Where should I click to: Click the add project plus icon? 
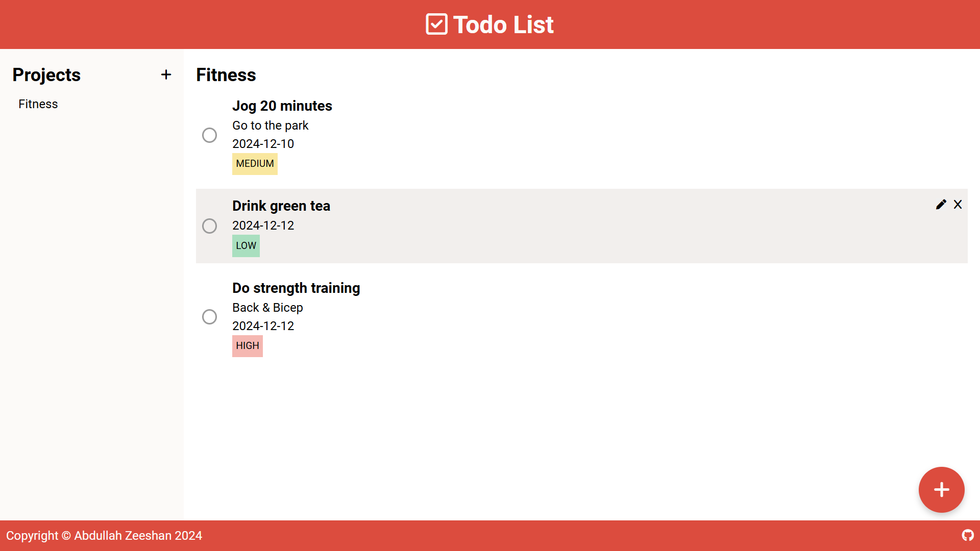(166, 75)
